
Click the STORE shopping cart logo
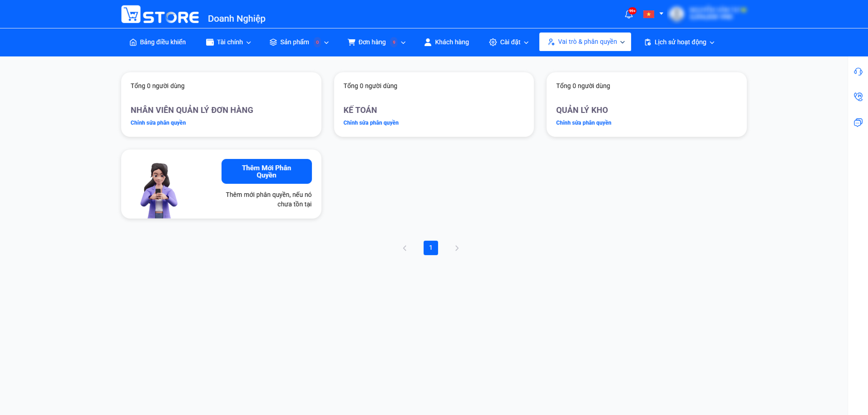tap(160, 14)
